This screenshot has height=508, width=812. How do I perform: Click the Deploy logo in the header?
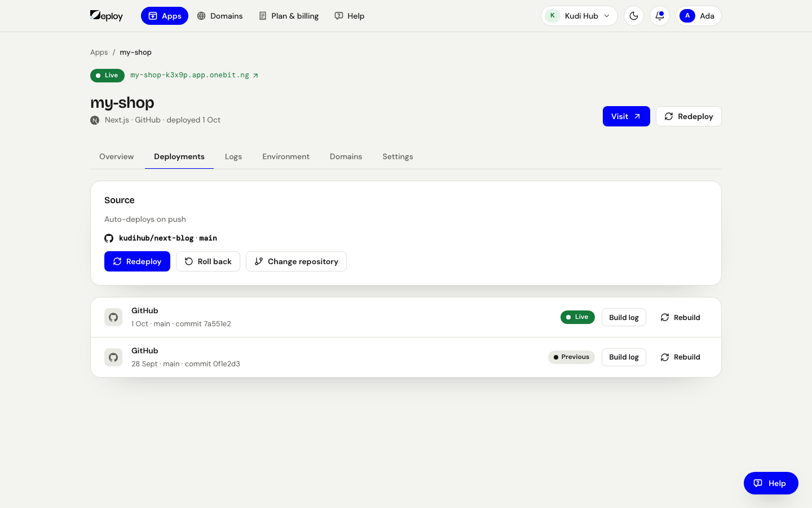(107, 16)
